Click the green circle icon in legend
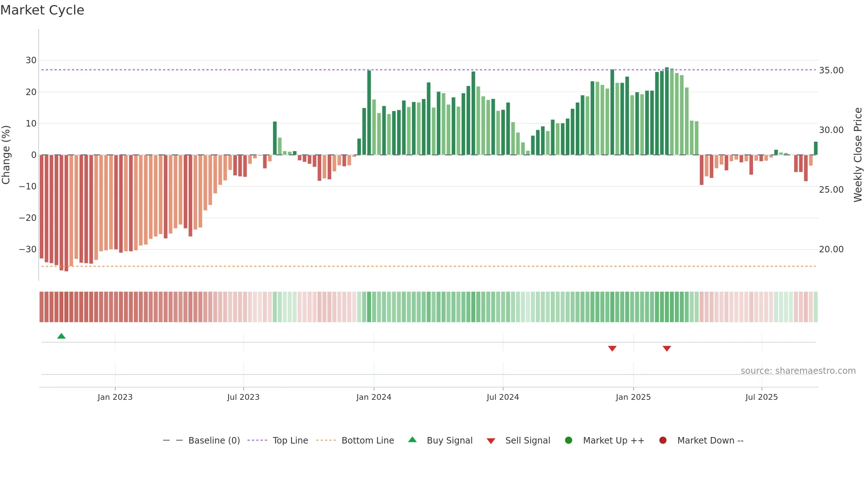The width and height of the screenshot is (868, 488). point(569,440)
